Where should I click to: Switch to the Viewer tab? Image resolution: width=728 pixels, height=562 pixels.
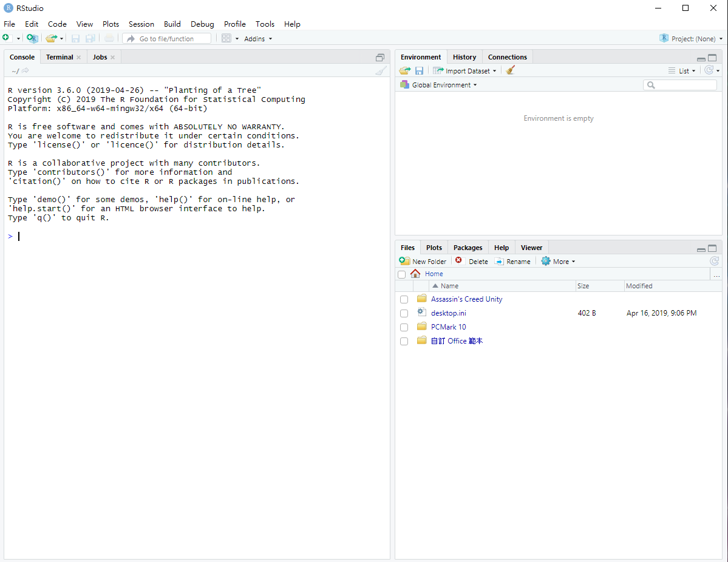click(x=532, y=248)
